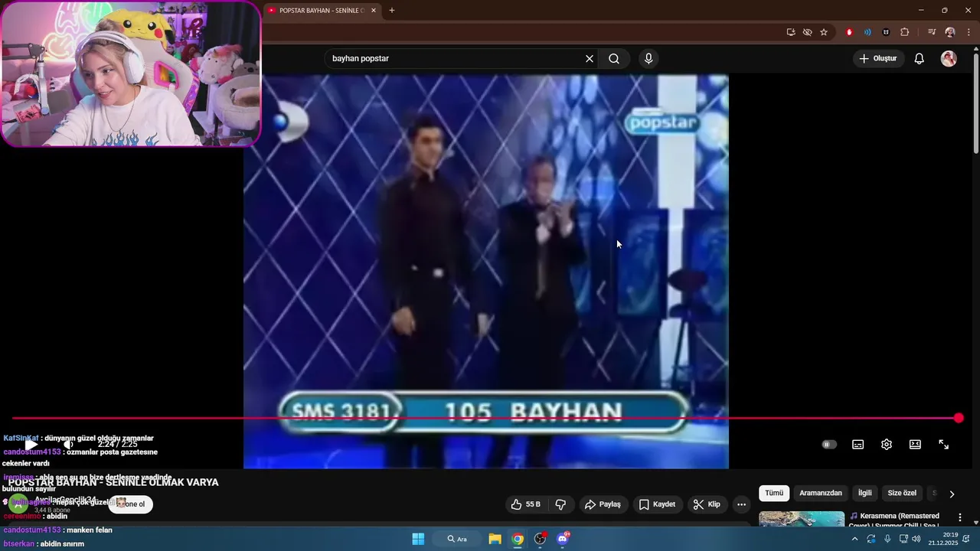This screenshot has height=551, width=980.
Task: Open File Explorer from taskbar
Action: pos(495,539)
